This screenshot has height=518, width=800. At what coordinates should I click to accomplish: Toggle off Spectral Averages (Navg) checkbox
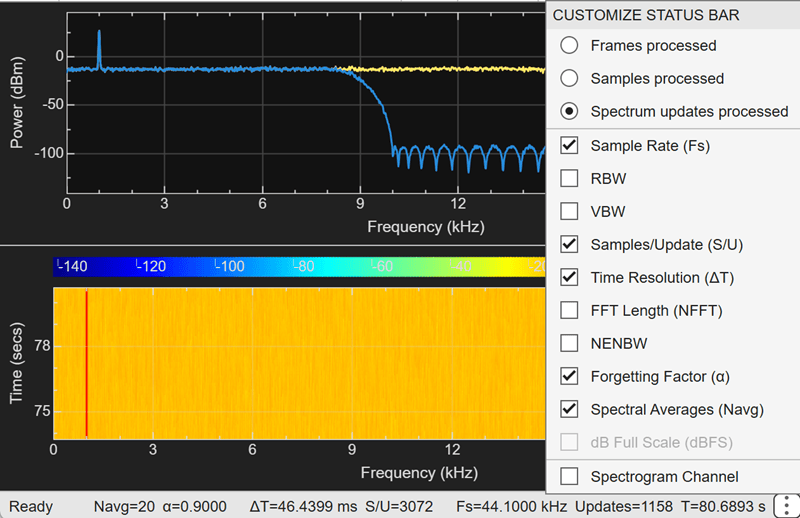click(569, 409)
